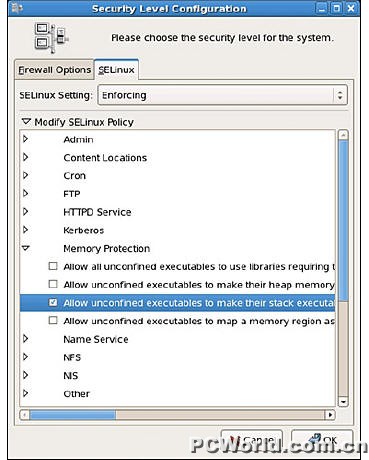Click the horizontal scrollbar thumb in policy list
369x460 pixels.
point(73,415)
